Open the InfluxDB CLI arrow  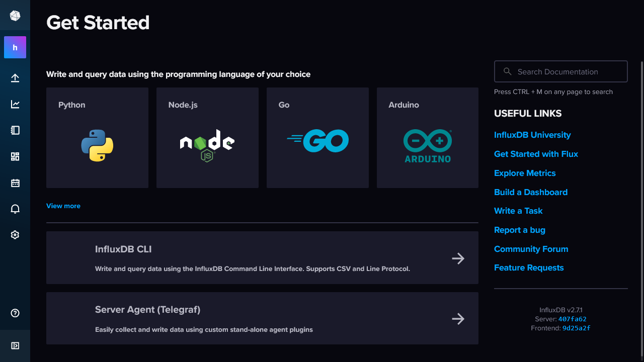tap(458, 258)
